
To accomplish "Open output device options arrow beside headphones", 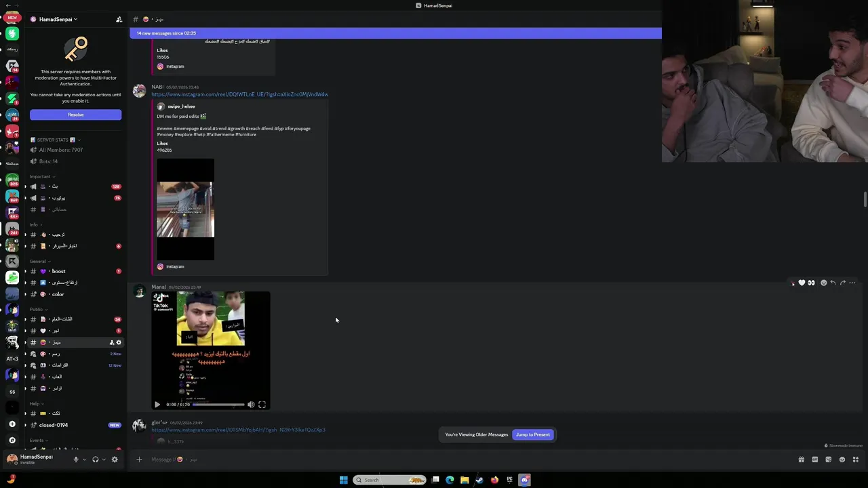I will point(104,460).
